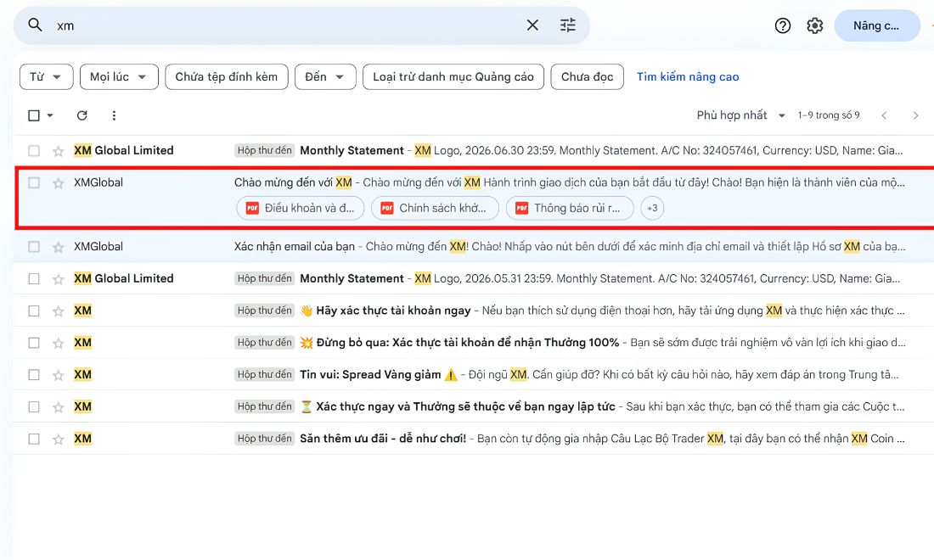Viewport: 934px width, 560px height.
Task: Open the Tìm kiếm nâng cao link
Action: (688, 76)
